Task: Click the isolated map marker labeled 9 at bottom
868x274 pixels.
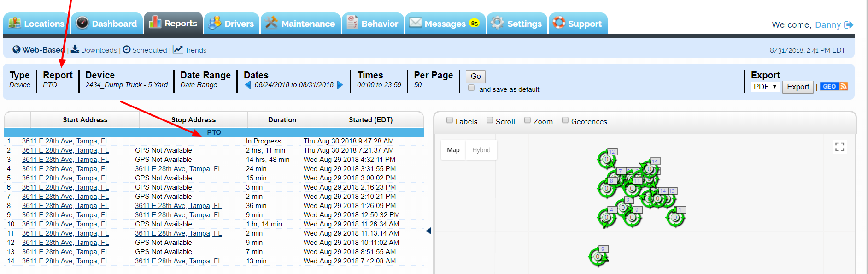Action: click(x=598, y=256)
